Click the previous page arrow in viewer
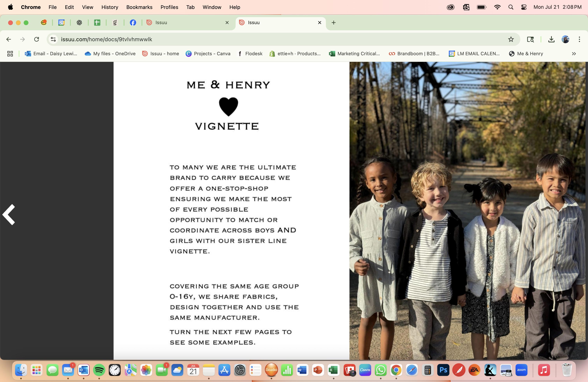Screen dimensions: 588x382 [x=9, y=215]
